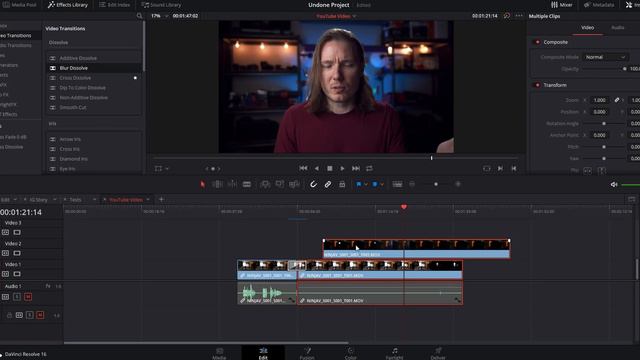Open the Sound Library panel
This screenshot has height=360, width=640.
(x=161, y=5)
